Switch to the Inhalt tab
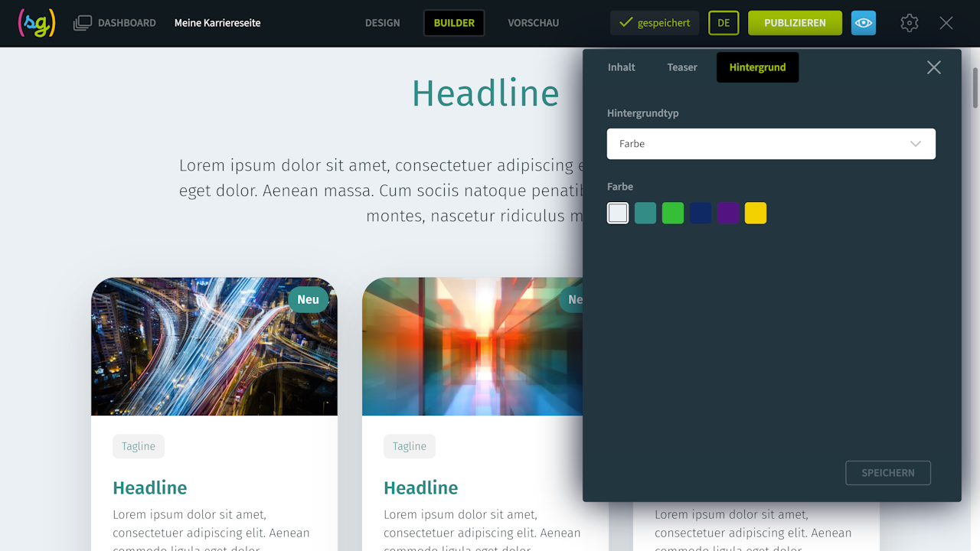Image resolution: width=980 pixels, height=551 pixels. coord(622,67)
